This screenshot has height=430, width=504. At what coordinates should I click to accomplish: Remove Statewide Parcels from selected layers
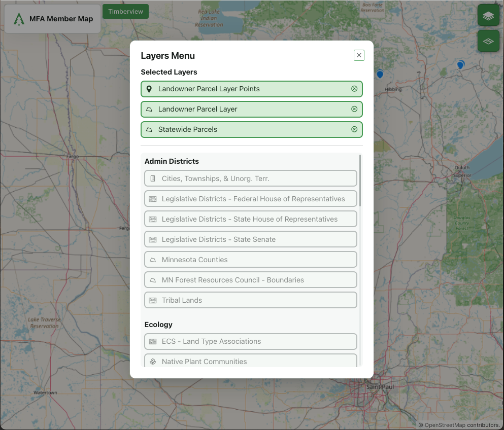(354, 129)
